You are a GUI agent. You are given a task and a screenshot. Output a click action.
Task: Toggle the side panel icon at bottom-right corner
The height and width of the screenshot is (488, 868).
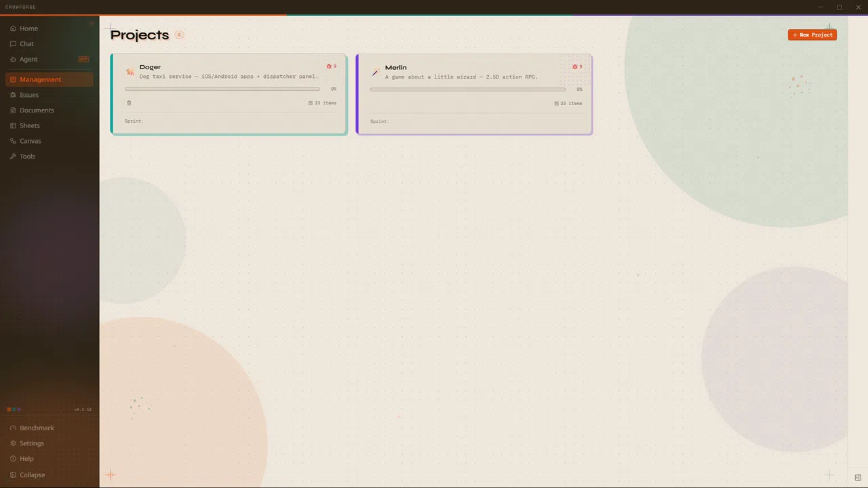(x=858, y=478)
